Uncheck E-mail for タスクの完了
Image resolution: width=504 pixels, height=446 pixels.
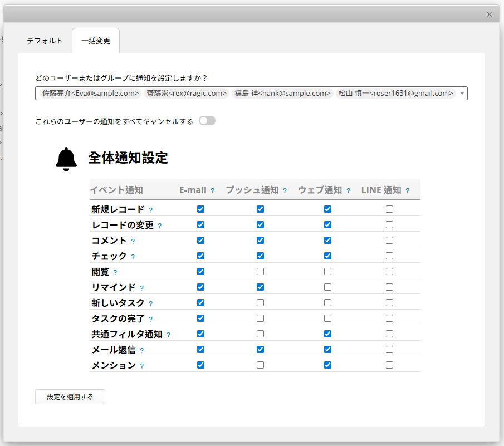[201, 318]
